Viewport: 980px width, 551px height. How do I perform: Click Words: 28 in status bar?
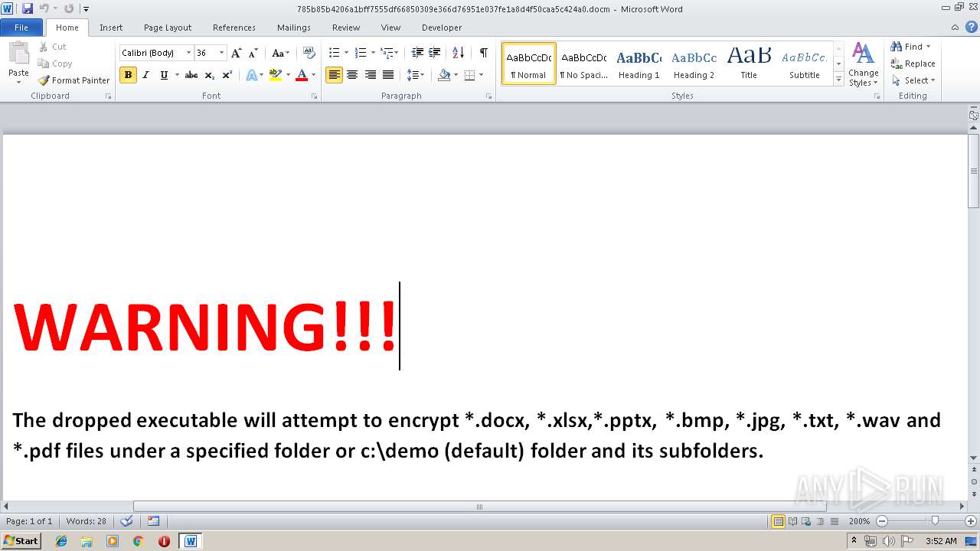coord(87,521)
